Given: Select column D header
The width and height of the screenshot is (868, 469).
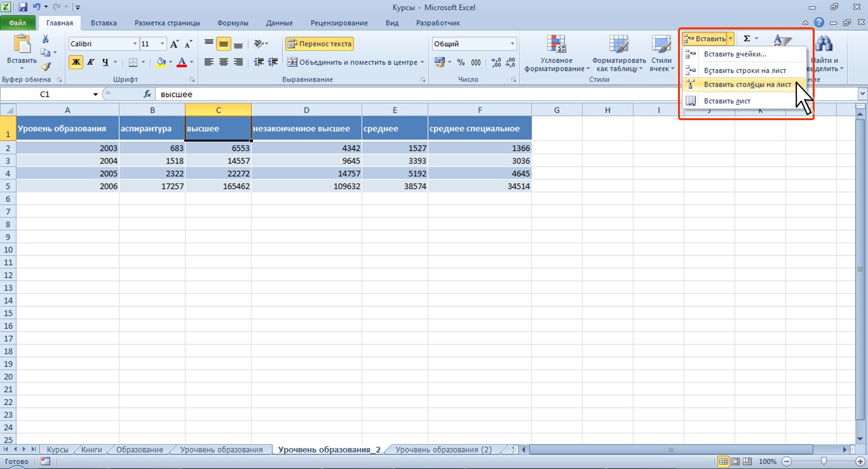Looking at the screenshot, I should [x=306, y=110].
